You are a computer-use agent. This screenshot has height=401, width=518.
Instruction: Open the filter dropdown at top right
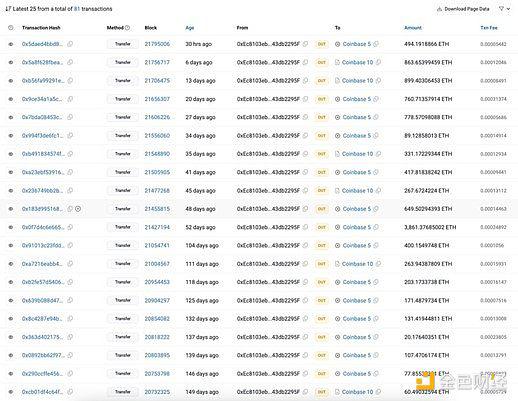(x=504, y=9)
